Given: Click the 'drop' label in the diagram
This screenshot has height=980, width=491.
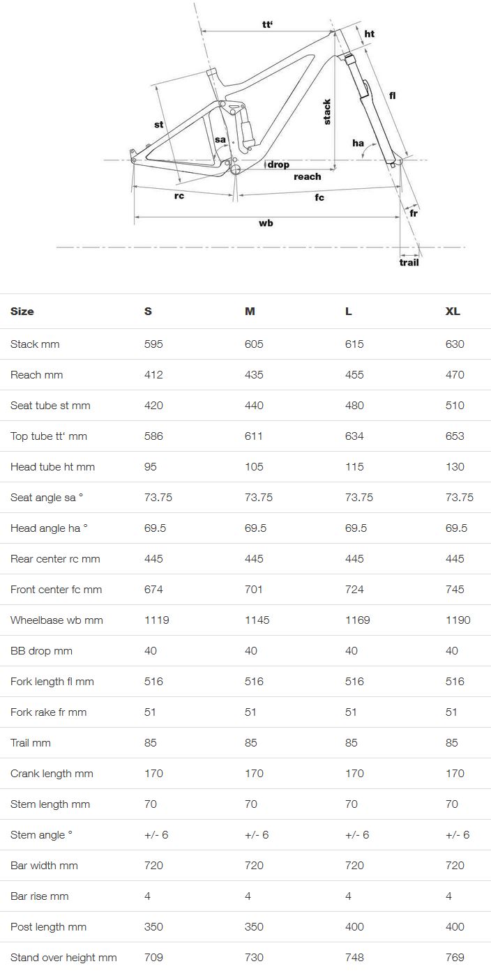Looking at the screenshot, I should [278, 164].
